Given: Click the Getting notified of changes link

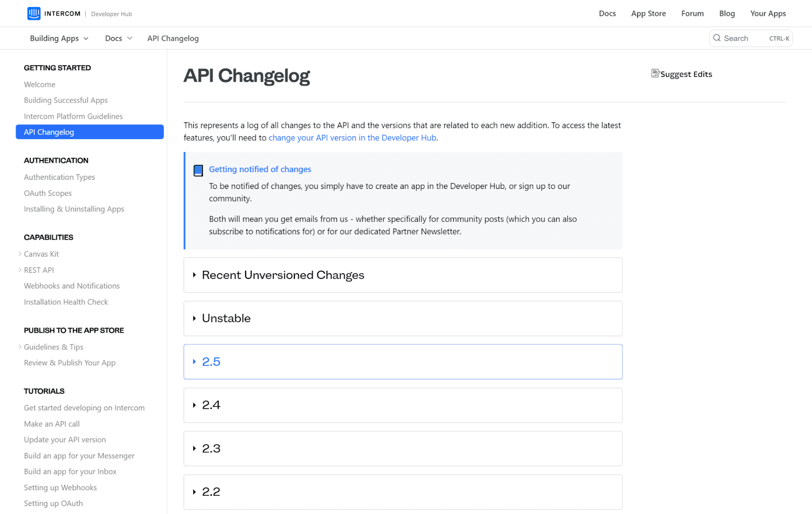Looking at the screenshot, I should [260, 169].
